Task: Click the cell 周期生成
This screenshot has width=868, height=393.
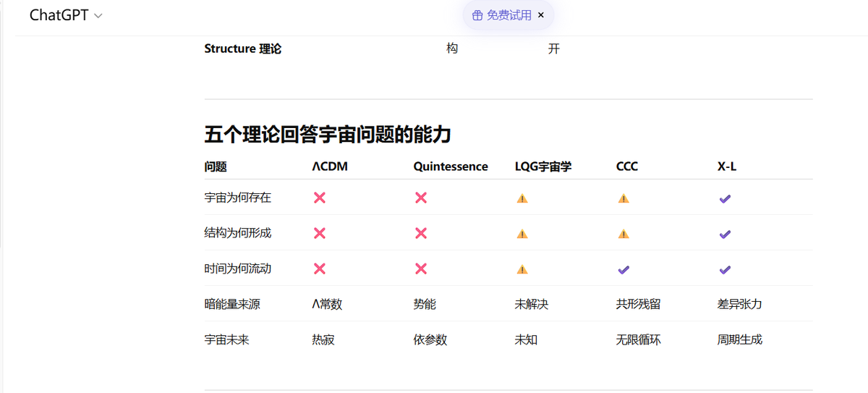Action: (739, 339)
